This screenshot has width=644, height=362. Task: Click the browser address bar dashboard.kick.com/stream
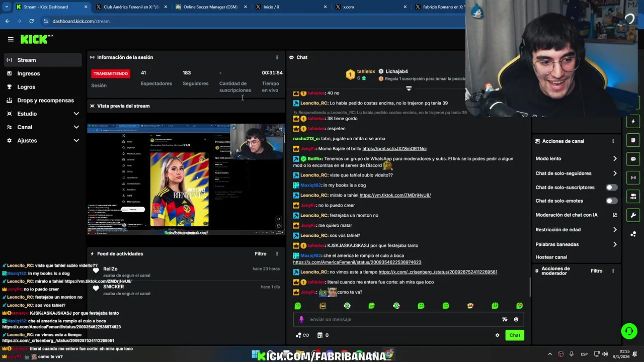click(x=80, y=21)
